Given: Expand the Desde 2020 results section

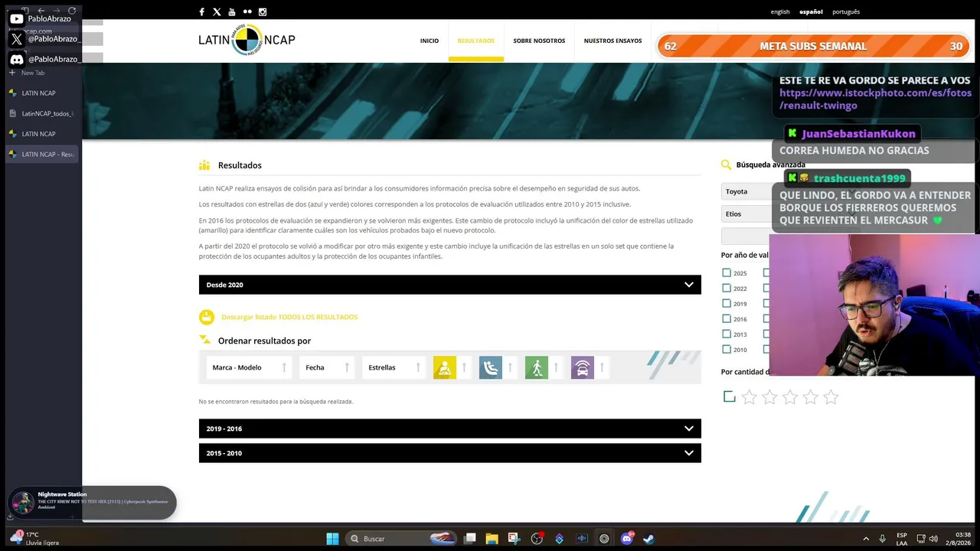Looking at the screenshot, I should pyautogui.click(x=450, y=285).
